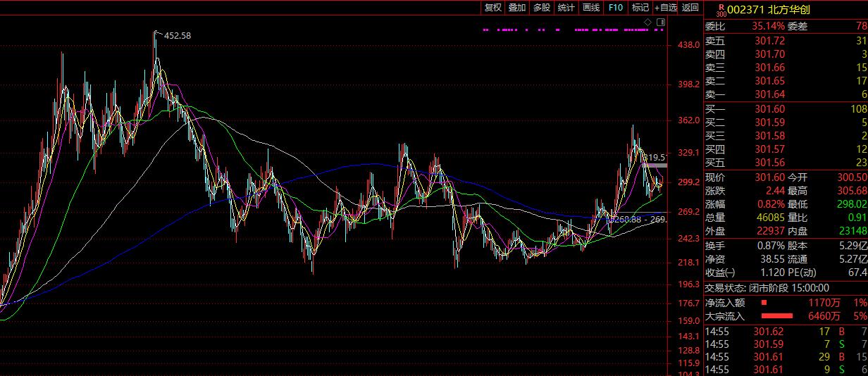Switch to 多股 multi-stock view
This screenshot has width=868, height=376.
541,8
